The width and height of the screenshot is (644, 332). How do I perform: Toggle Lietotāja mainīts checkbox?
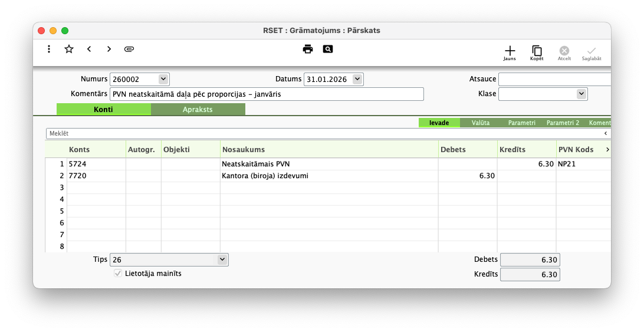(118, 274)
